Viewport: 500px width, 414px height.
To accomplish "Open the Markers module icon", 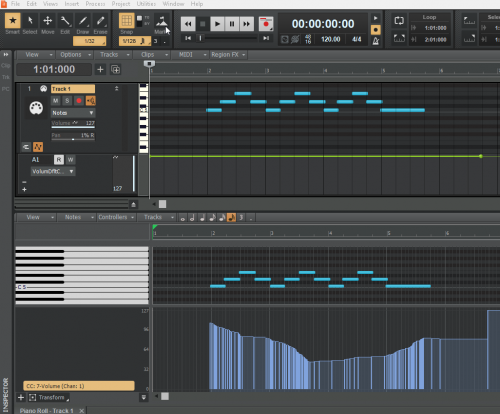I will point(162,21).
